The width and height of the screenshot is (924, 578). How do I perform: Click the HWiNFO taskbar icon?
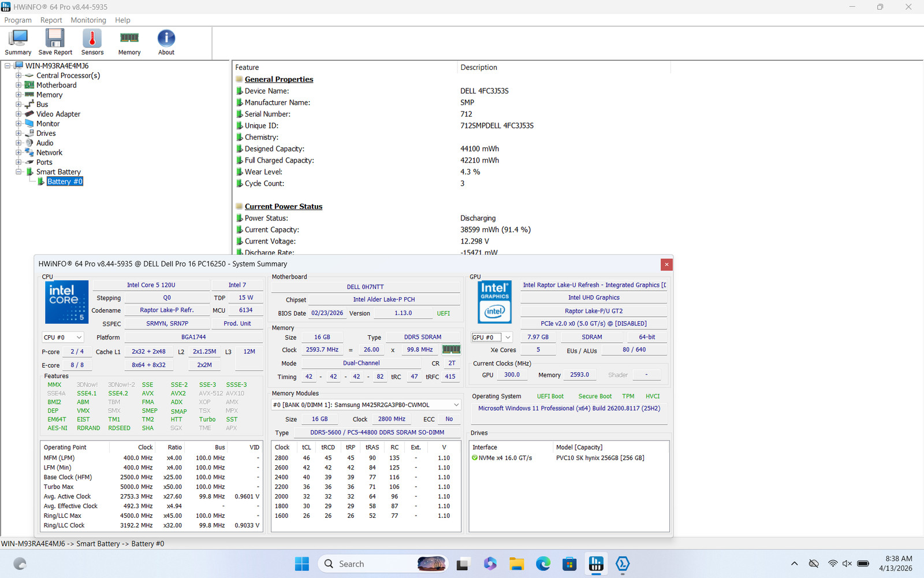[596, 564]
